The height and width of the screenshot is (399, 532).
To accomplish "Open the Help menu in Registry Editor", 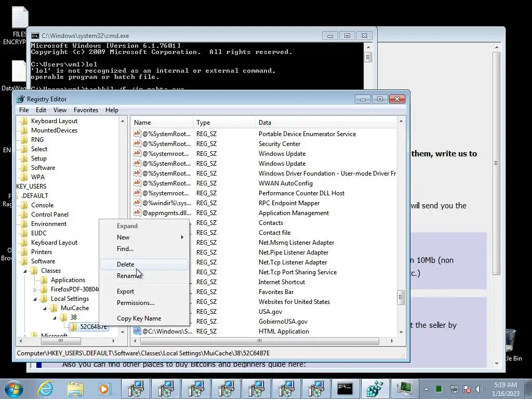I will [112, 110].
